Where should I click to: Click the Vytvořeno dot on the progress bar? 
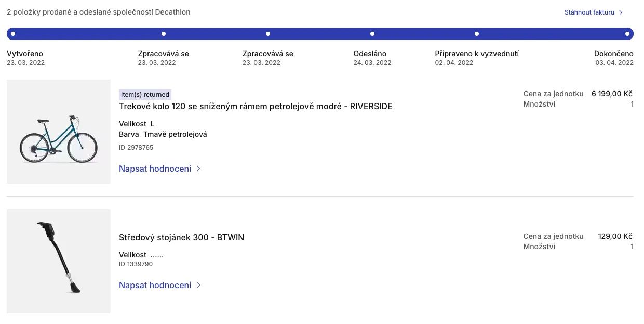[x=13, y=34]
